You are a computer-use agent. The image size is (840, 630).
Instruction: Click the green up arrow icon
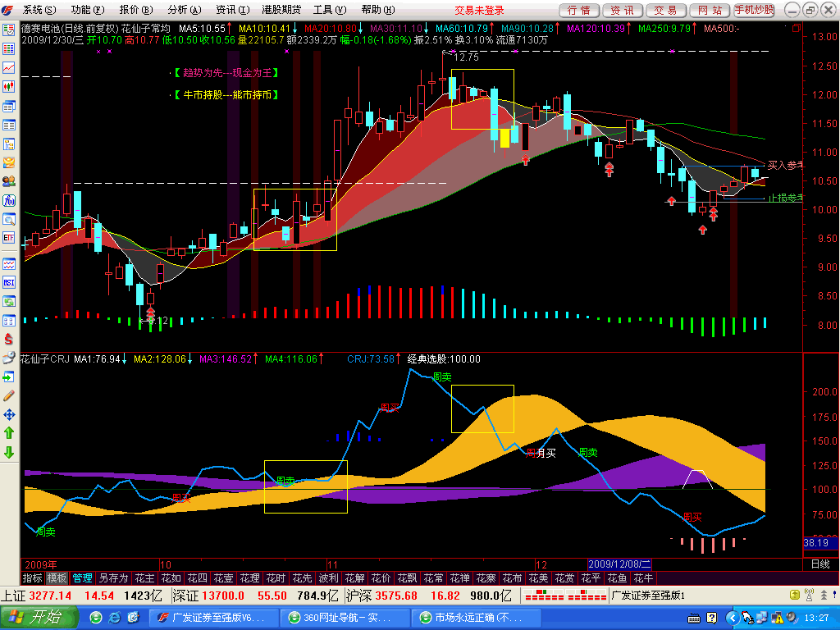(8, 433)
